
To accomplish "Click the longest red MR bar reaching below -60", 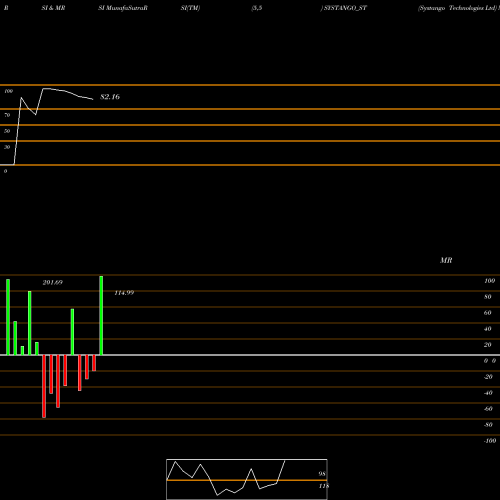I will [44, 386].
